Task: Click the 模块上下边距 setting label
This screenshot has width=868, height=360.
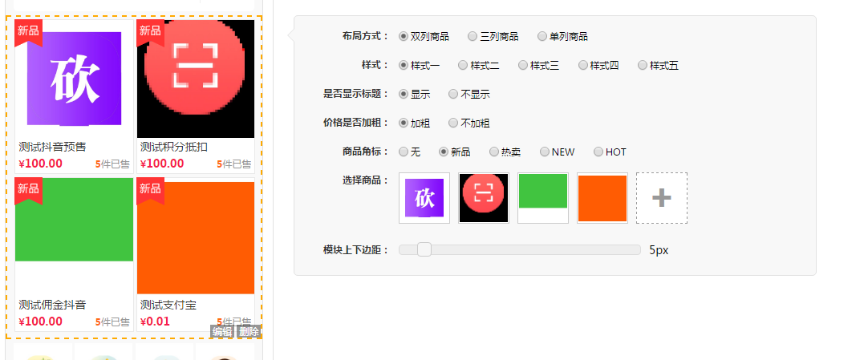Action: pos(356,249)
